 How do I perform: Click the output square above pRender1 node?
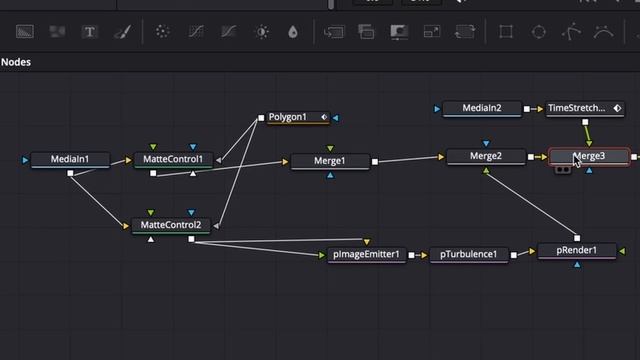pos(577,238)
